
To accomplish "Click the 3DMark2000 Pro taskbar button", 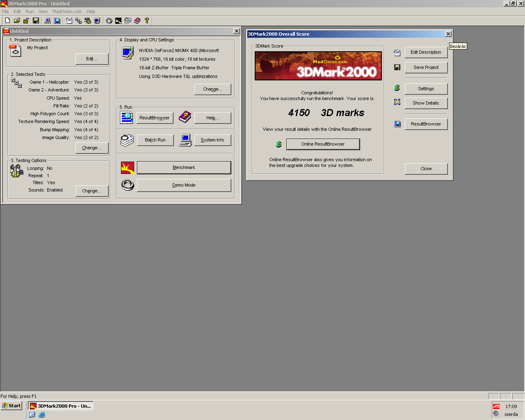I will 61,406.
